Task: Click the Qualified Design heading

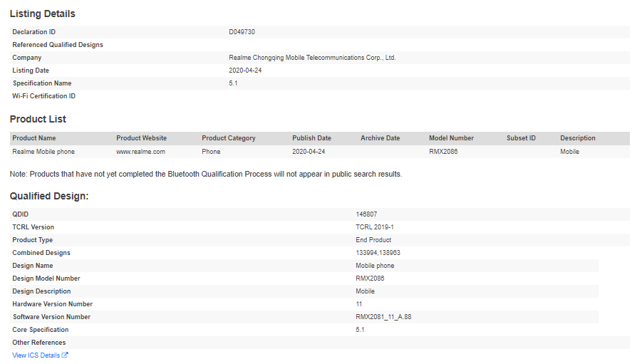Action: pyautogui.click(x=48, y=196)
